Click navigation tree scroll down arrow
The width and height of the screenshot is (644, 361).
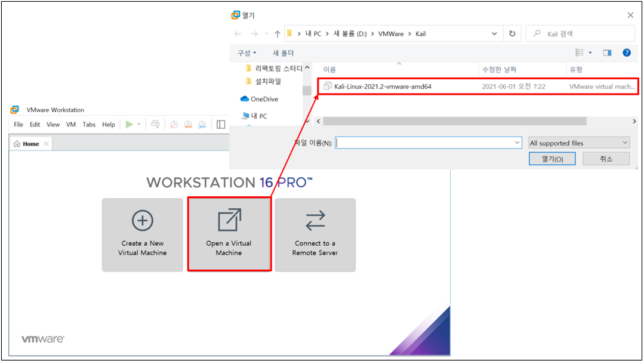point(307,121)
